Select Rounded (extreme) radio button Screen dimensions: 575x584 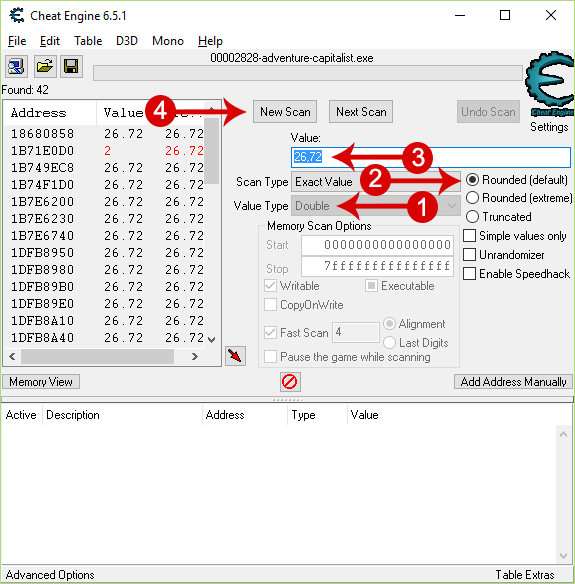point(472,198)
